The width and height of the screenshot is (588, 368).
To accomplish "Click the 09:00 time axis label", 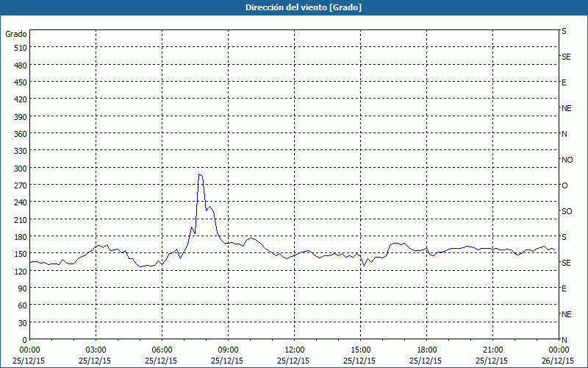I will coord(228,350).
